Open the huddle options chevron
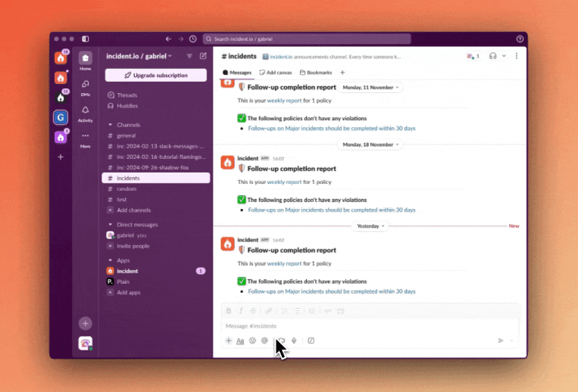The image size is (578, 392). click(x=504, y=56)
